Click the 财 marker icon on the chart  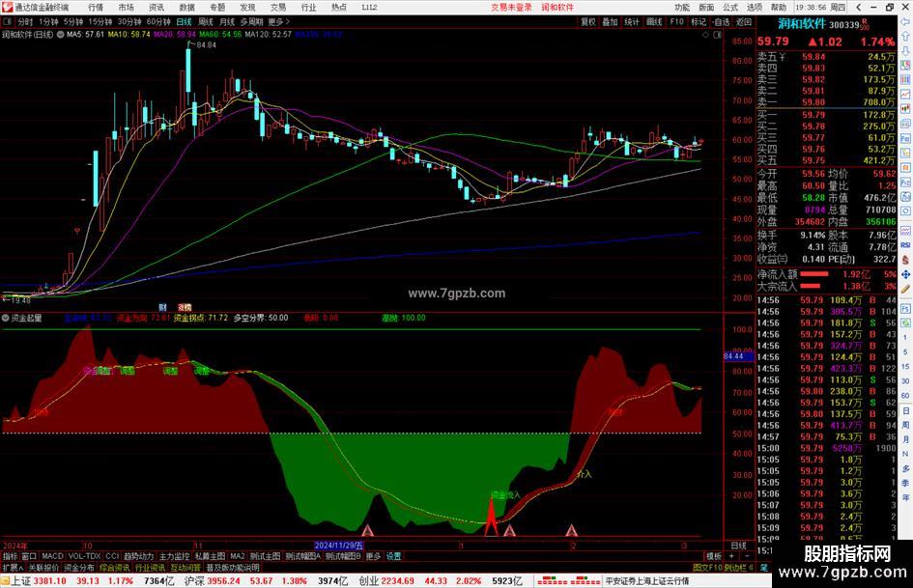162,307
